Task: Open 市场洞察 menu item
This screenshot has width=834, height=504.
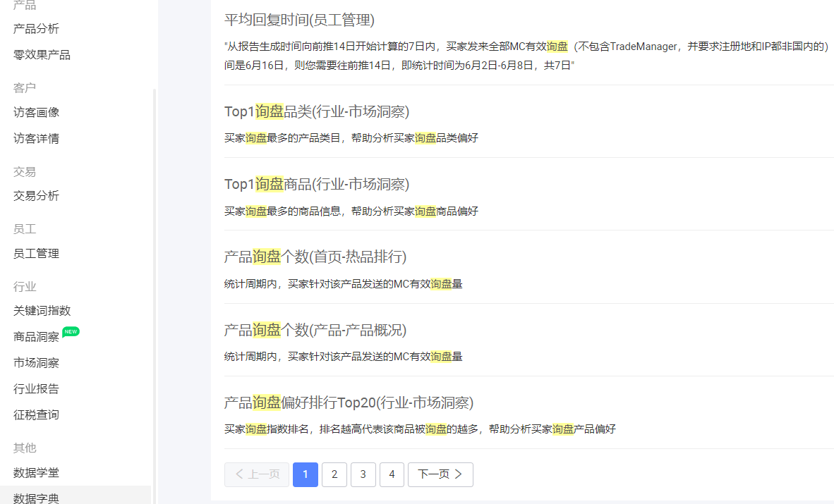Action: [36, 363]
